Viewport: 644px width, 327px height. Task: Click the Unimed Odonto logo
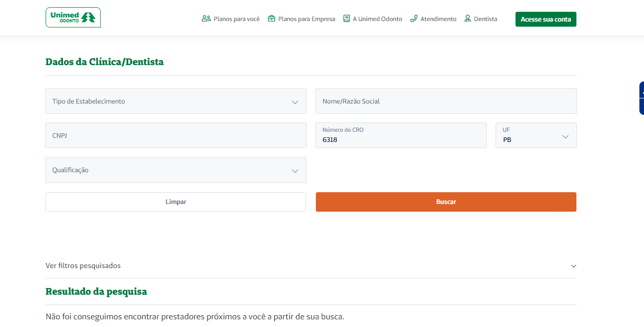73,17
